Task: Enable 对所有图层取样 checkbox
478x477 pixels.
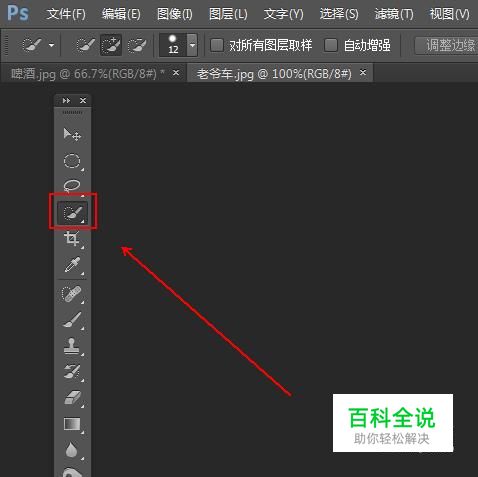Action: tap(217, 45)
